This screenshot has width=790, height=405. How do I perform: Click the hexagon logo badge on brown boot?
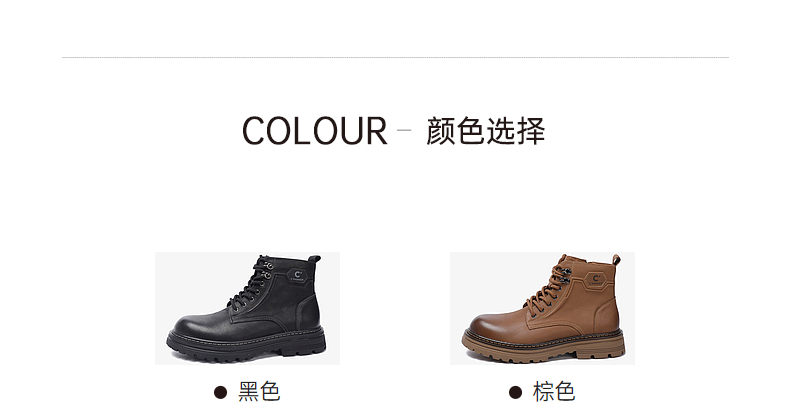click(596, 280)
